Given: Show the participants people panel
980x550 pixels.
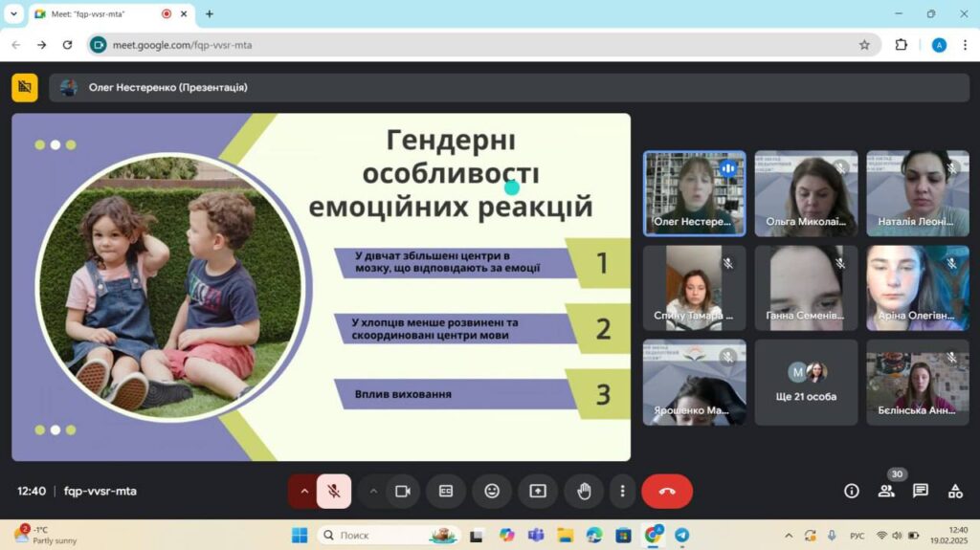Looking at the screenshot, I should [886, 491].
